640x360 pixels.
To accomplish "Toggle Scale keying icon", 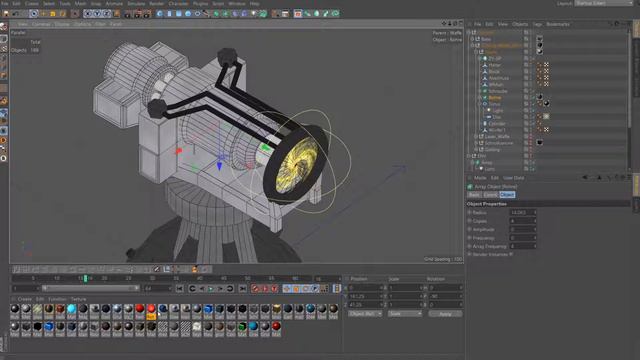I will pyautogui.click(x=296, y=289).
